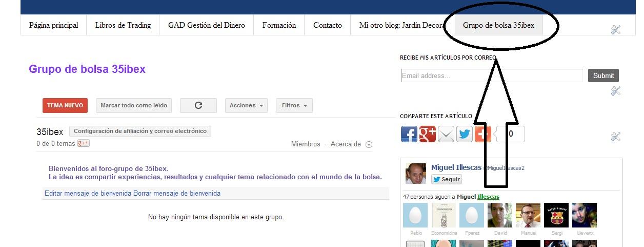This screenshot has width=644, height=247.
Task: Open the Contacto tab
Action: click(x=328, y=25)
